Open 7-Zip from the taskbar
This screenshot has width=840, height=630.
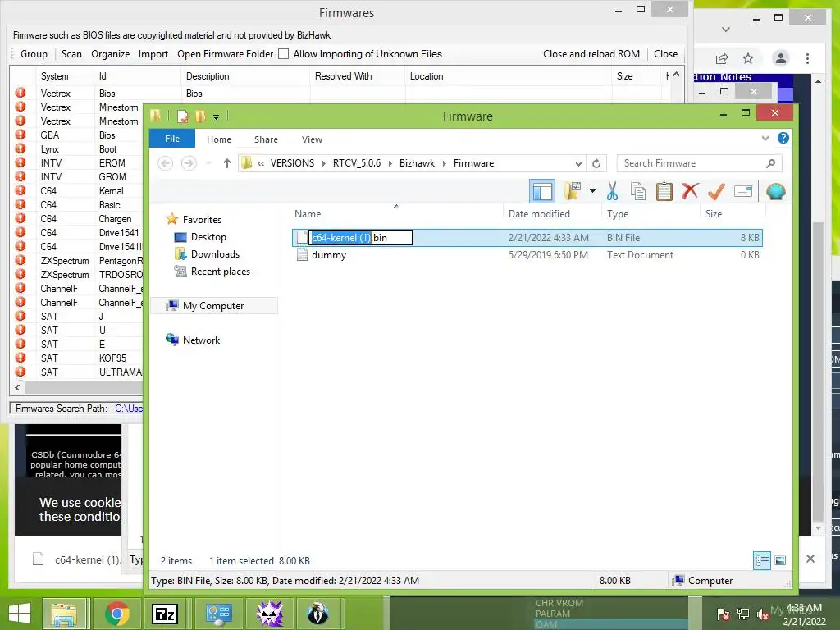click(165, 614)
